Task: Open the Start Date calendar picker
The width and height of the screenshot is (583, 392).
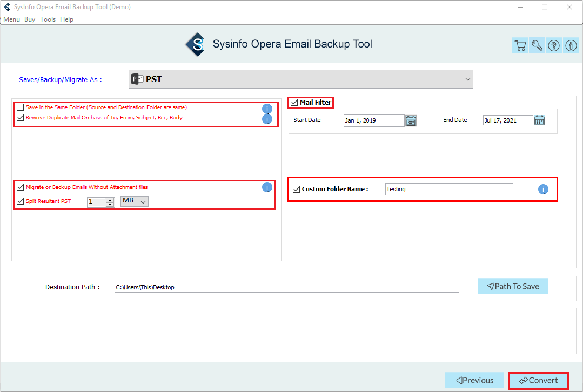Action: (411, 120)
